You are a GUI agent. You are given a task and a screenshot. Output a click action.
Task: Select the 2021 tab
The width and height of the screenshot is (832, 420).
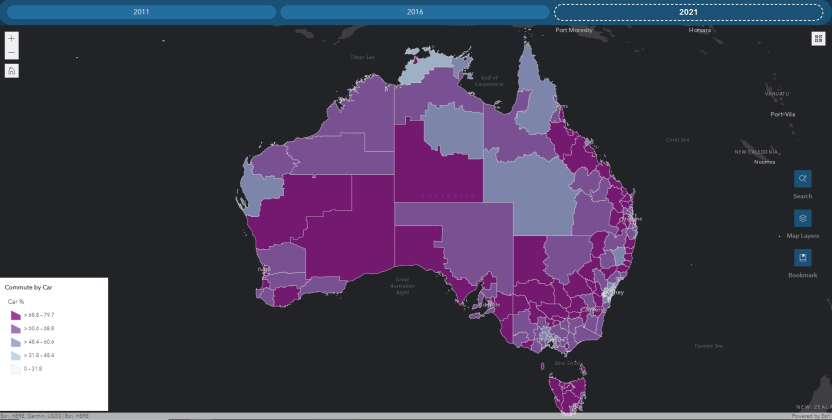click(x=688, y=12)
